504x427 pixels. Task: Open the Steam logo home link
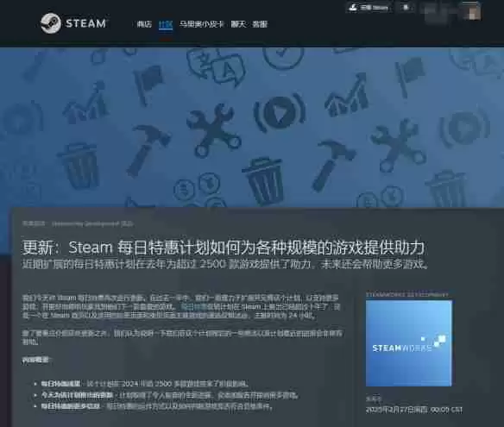tap(73, 23)
